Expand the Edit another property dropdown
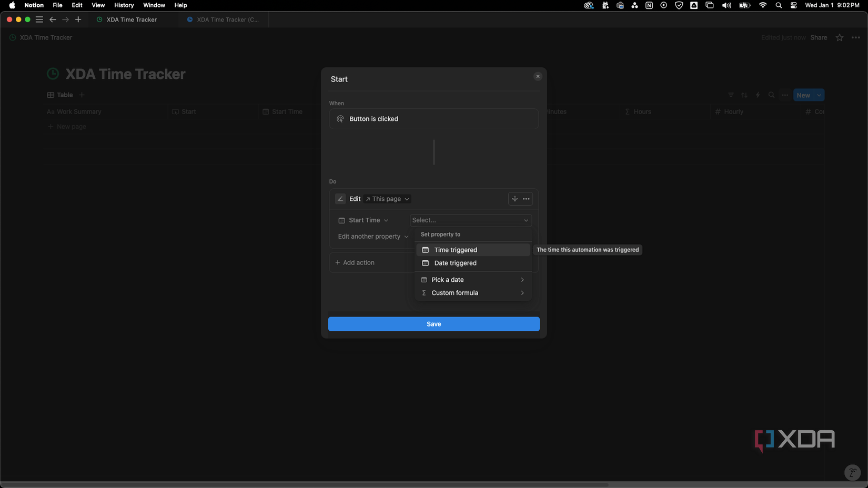This screenshot has width=868, height=488. pos(373,237)
